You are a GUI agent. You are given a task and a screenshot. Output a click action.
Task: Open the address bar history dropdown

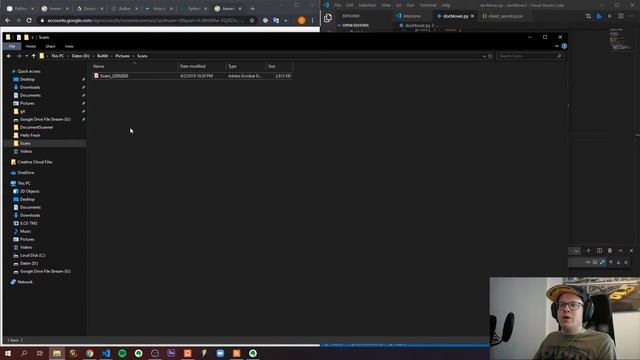pyautogui.click(x=484, y=56)
